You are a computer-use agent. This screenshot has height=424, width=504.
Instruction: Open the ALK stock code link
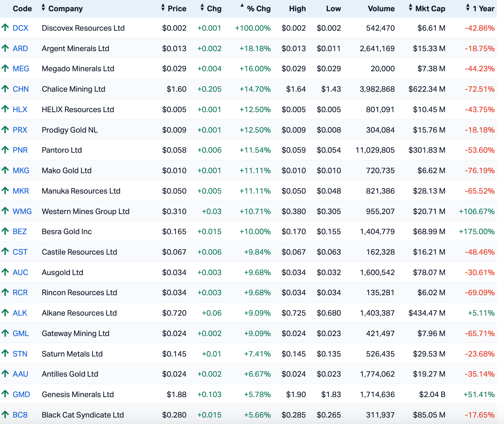pyautogui.click(x=20, y=313)
